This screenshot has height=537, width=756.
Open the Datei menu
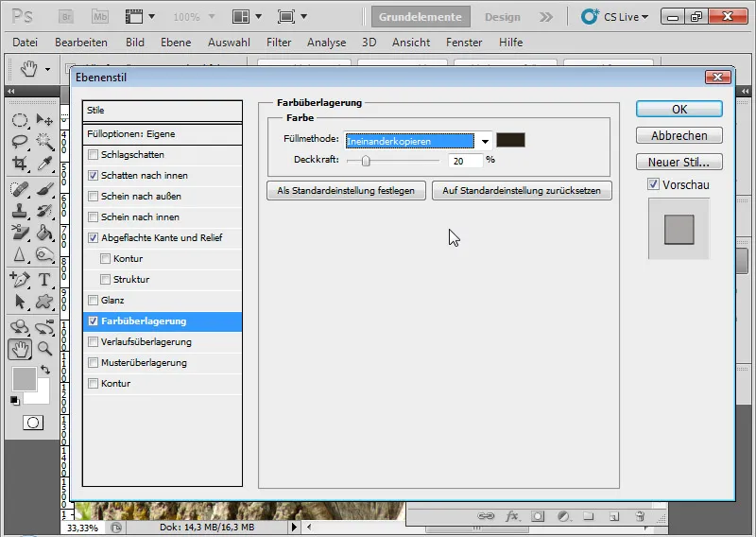25,43
